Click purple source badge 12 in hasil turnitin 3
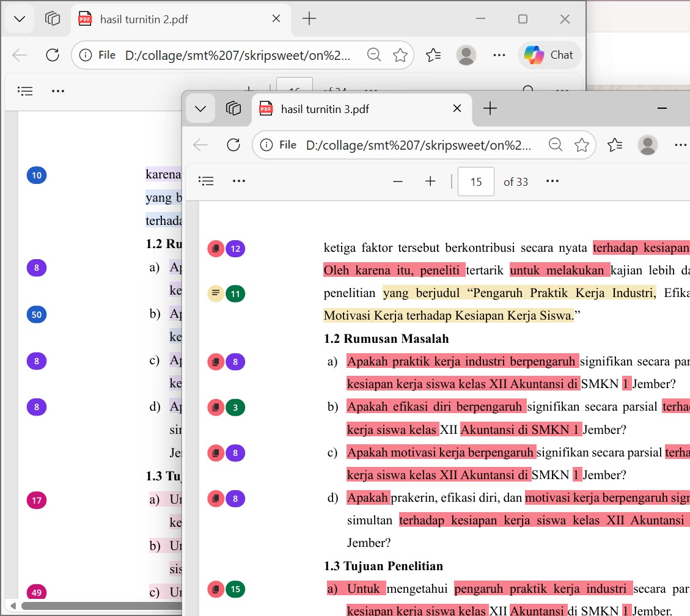Screen dimensions: 690x616 [235, 249]
